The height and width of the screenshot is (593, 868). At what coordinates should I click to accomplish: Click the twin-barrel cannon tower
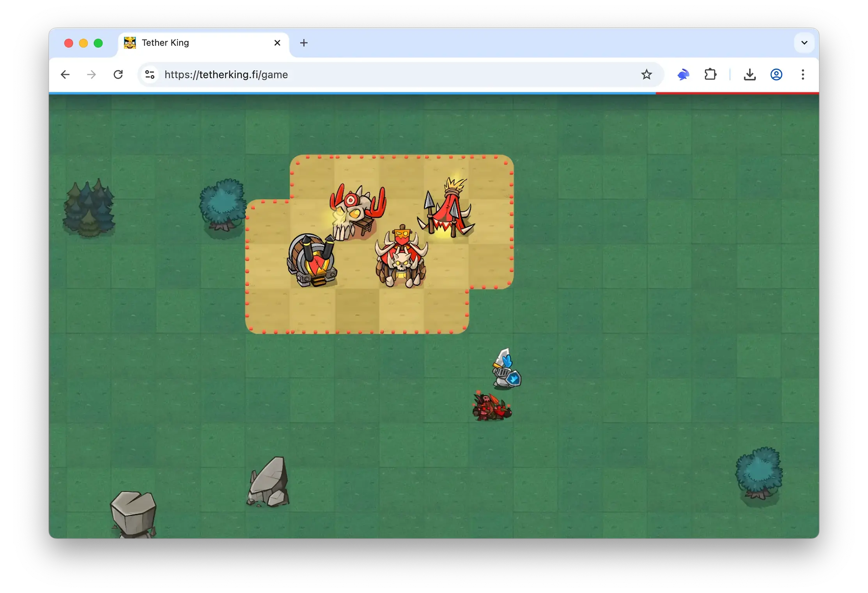[x=313, y=260]
